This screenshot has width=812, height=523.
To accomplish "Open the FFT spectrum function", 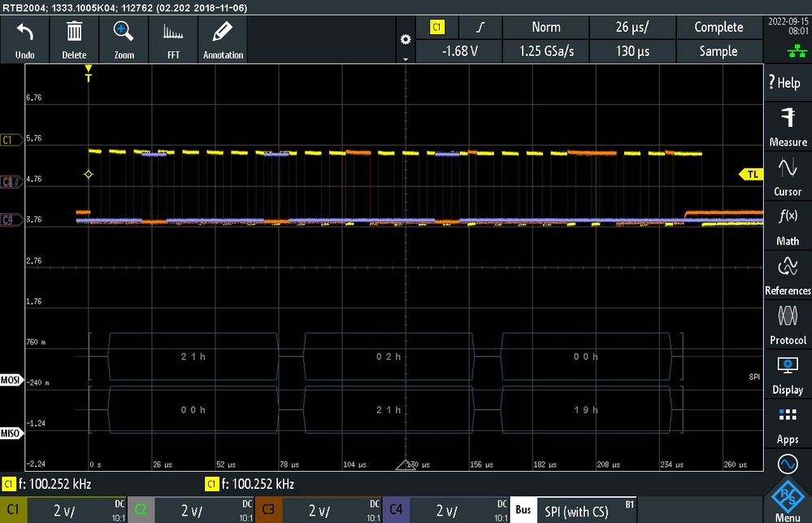I will (x=173, y=33).
